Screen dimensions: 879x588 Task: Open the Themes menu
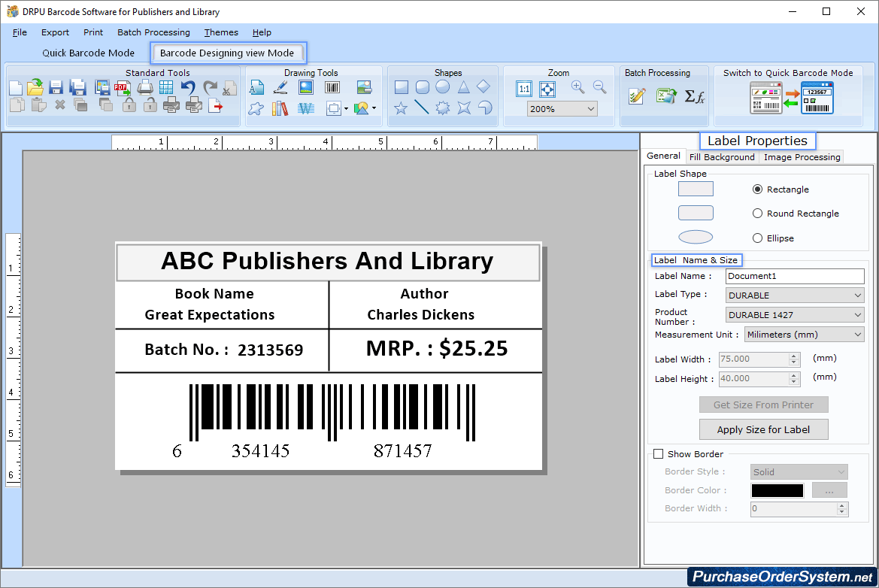coord(221,32)
